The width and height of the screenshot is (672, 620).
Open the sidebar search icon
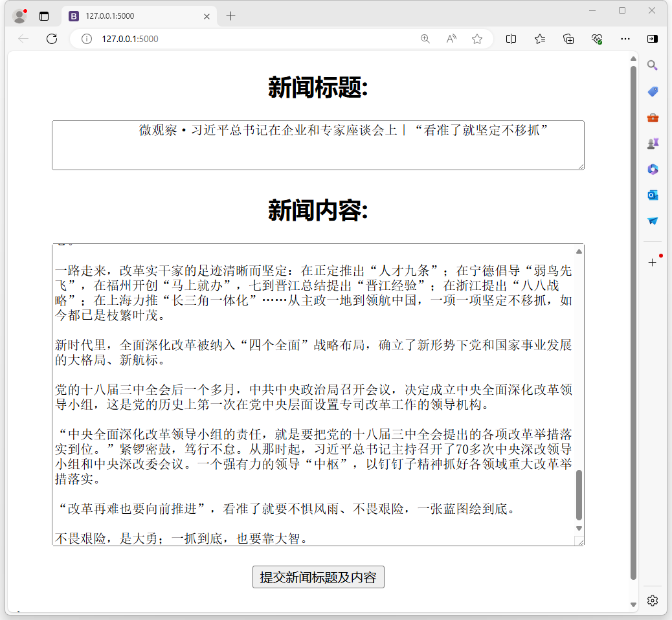pos(653,65)
